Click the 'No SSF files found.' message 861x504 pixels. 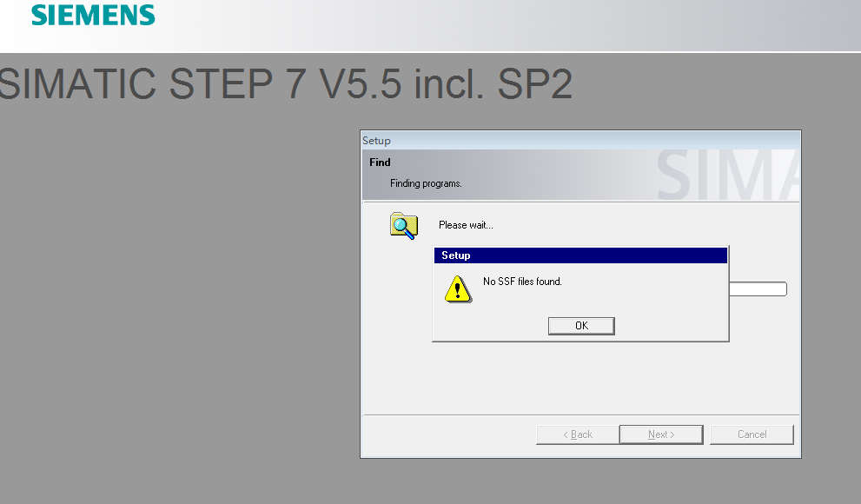point(522,282)
